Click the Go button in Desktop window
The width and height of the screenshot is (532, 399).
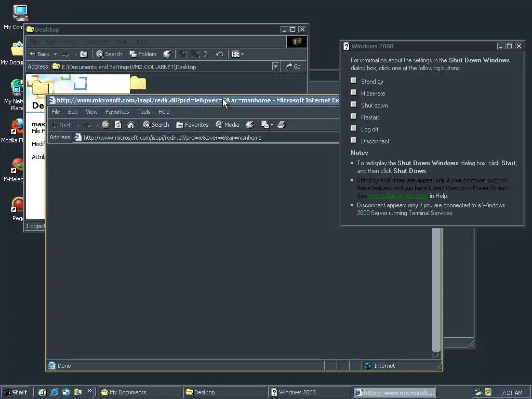coord(294,67)
